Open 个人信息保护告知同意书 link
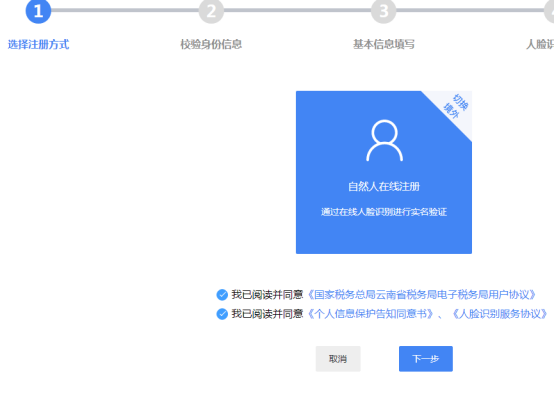This screenshot has height=395, width=554. [370, 314]
